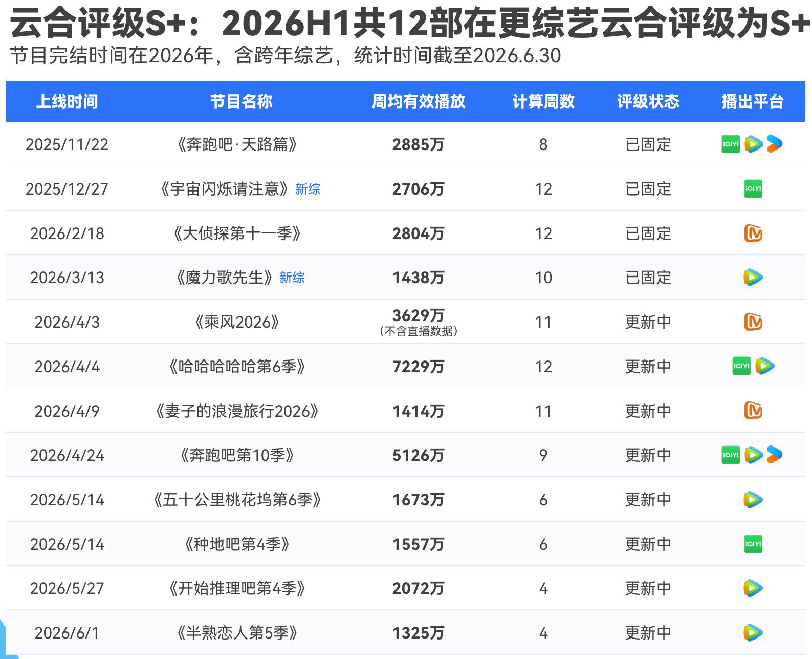Click the date 2025/12/27
Image resolution: width=812 pixels, height=659 pixels.
tap(67, 189)
